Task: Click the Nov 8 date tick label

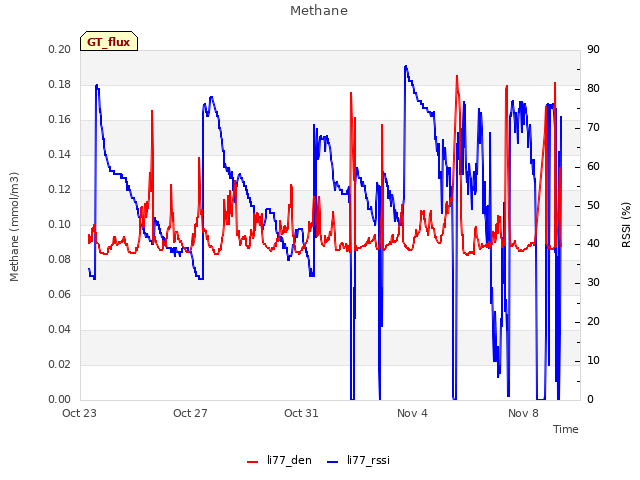Action: [x=523, y=413]
